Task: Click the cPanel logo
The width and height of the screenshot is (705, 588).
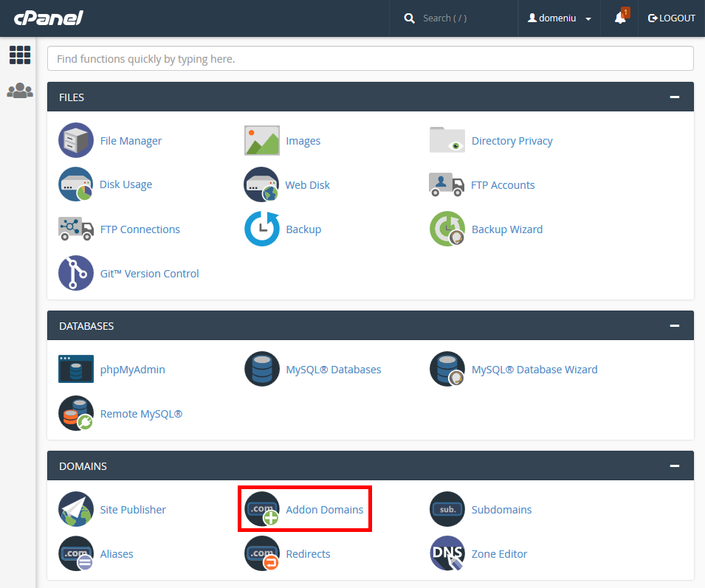Action: 48,18
